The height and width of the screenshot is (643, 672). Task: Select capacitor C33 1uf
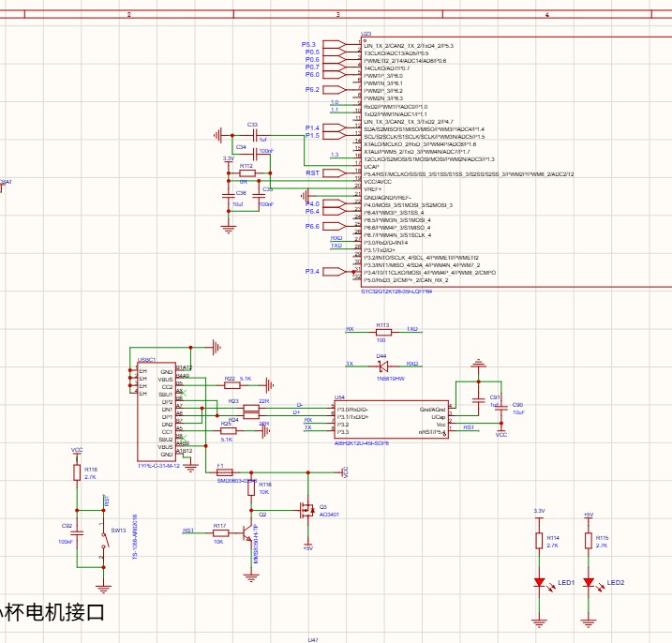(x=255, y=136)
